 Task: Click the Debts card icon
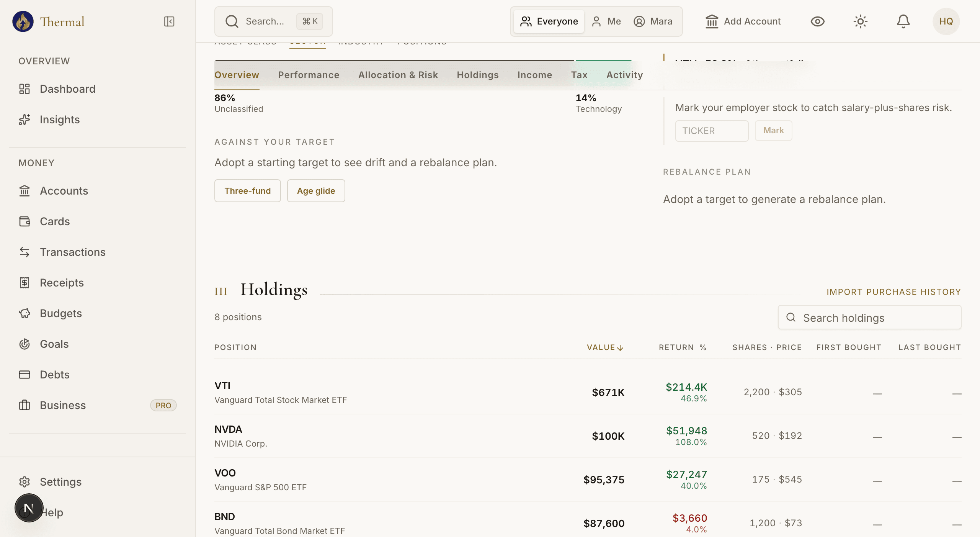point(24,375)
